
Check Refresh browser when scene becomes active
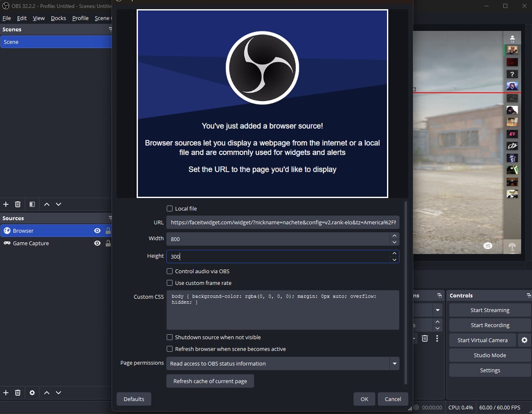(x=170, y=349)
